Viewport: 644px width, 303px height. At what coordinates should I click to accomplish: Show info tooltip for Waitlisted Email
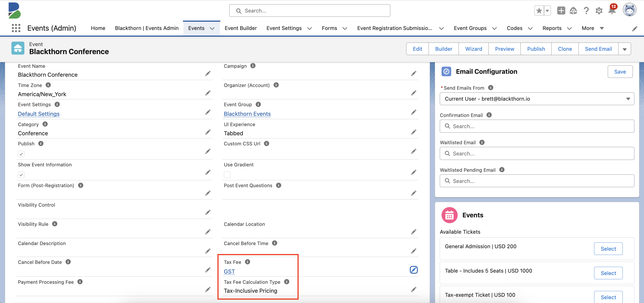pos(482,142)
